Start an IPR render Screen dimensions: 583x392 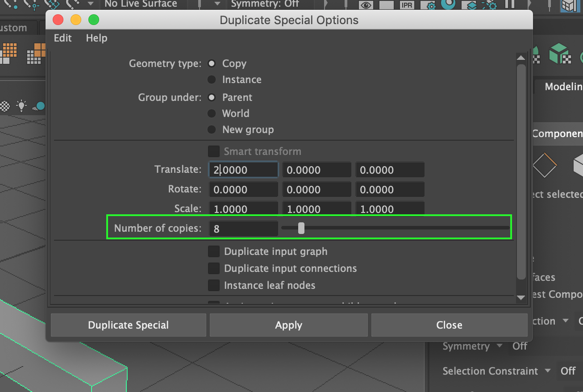click(407, 5)
